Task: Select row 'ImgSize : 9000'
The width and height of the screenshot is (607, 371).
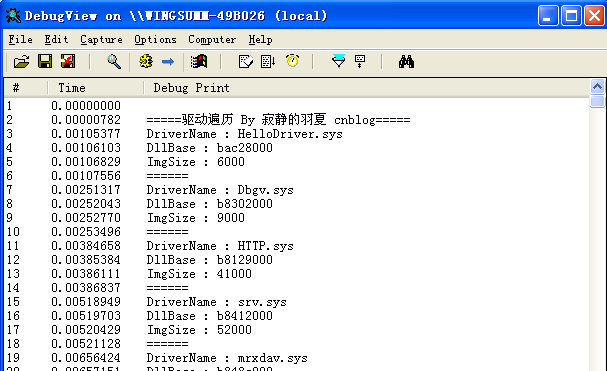Action: [x=297, y=218]
